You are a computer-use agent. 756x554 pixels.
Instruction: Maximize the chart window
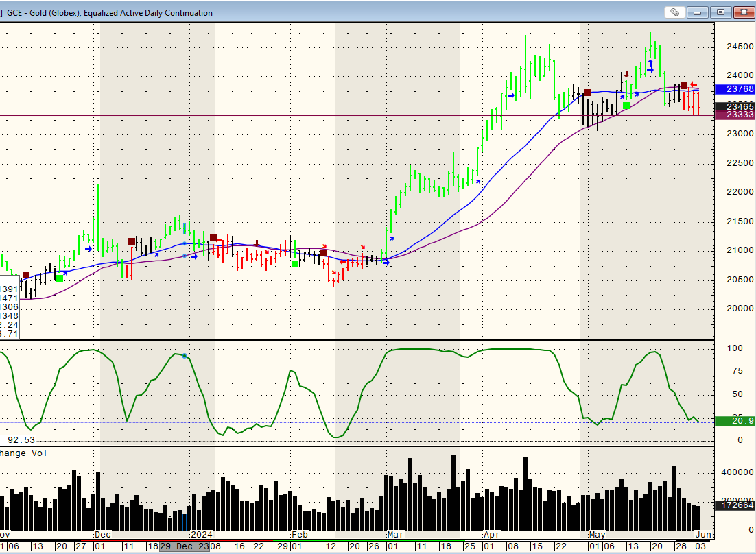[720, 12]
